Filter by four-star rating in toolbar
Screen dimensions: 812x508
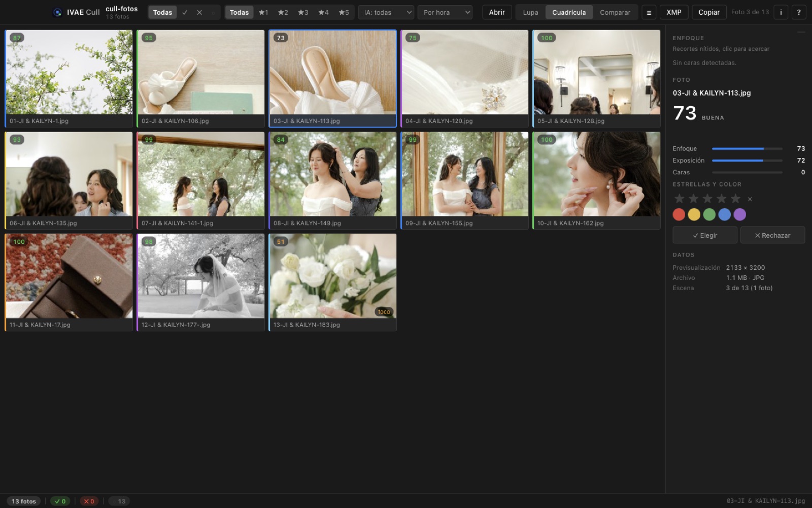pyautogui.click(x=324, y=12)
